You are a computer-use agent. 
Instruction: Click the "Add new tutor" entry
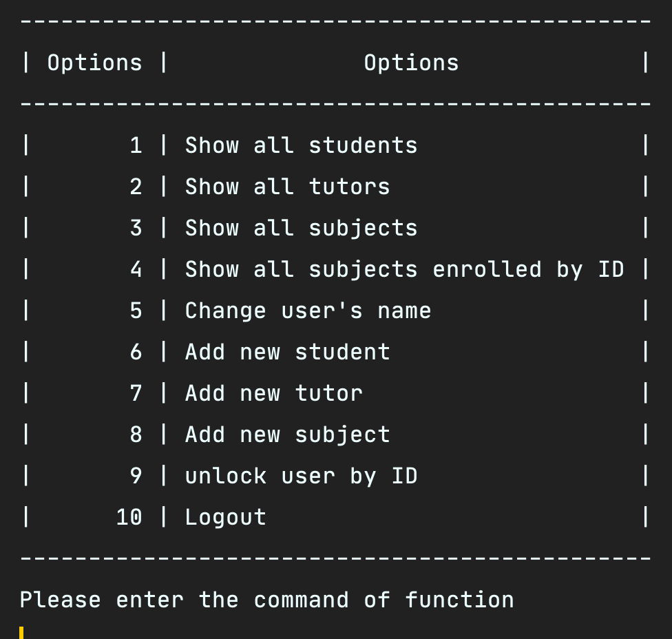(x=273, y=393)
